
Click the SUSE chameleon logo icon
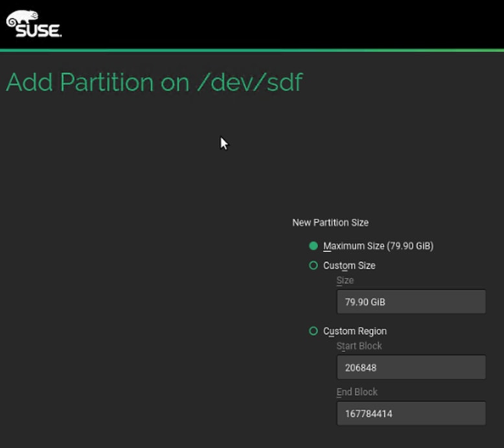pos(23,17)
